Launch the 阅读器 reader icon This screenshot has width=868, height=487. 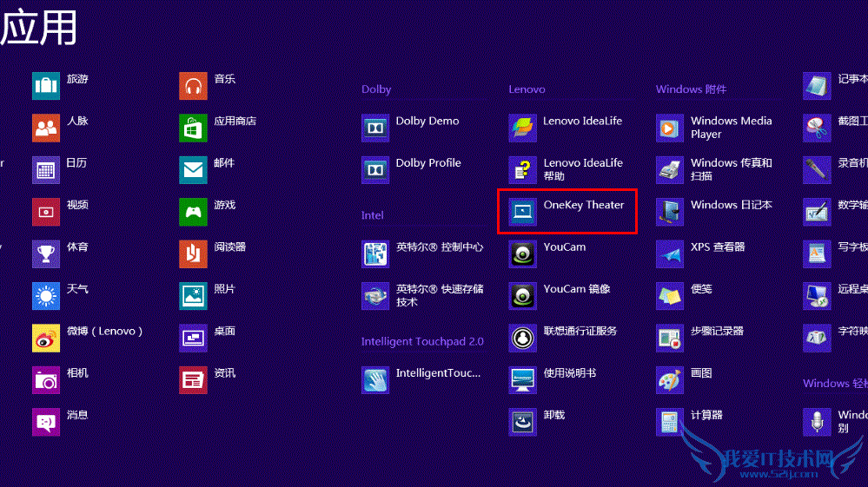(x=193, y=253)
